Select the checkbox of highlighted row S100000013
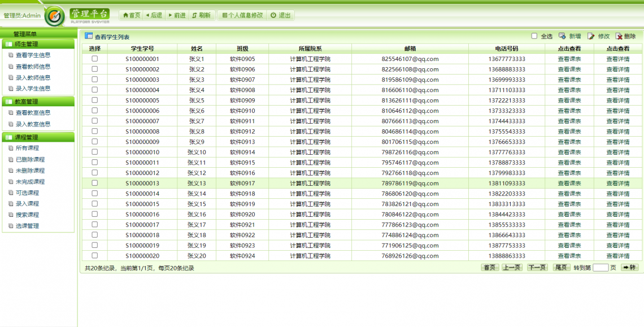The width and height of the screenshot is (644, 327). point(94,183)
